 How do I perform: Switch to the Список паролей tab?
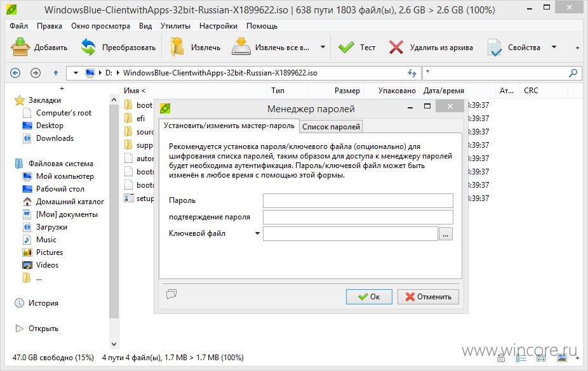click(331, 127)
